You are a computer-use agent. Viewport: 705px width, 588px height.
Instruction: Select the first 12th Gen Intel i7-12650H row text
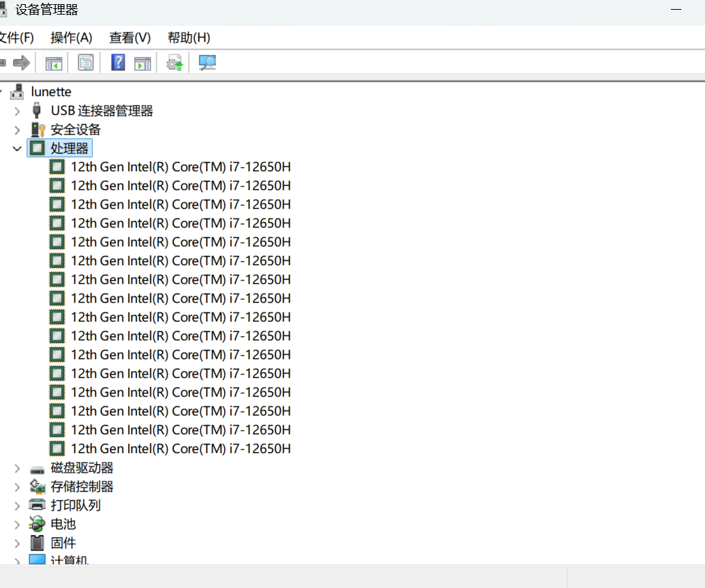tap(181, 167)
